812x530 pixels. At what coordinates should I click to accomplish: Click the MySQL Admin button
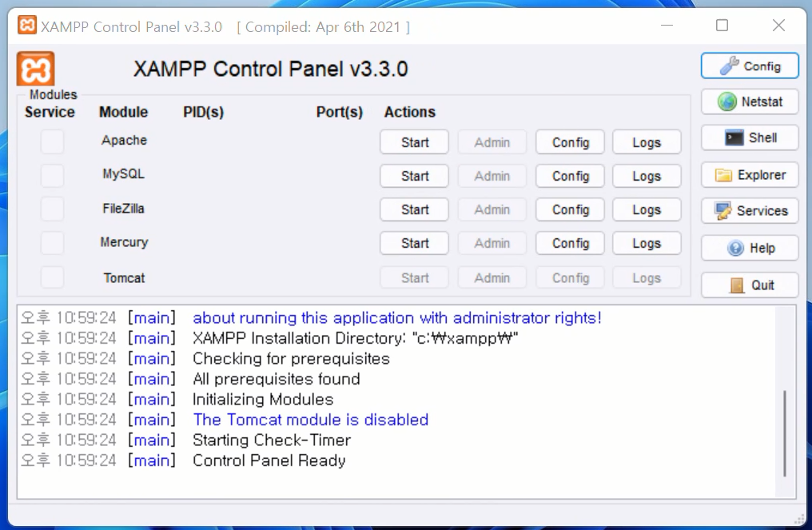coord(492,176)
